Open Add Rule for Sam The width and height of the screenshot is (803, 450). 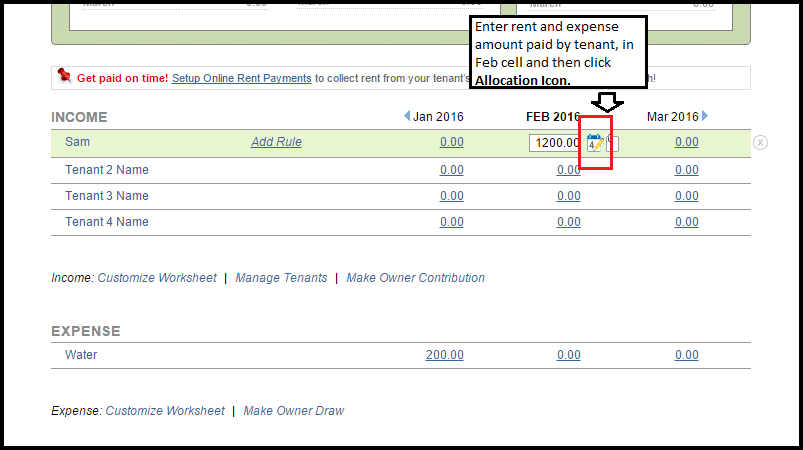click(x=276, y=142)
